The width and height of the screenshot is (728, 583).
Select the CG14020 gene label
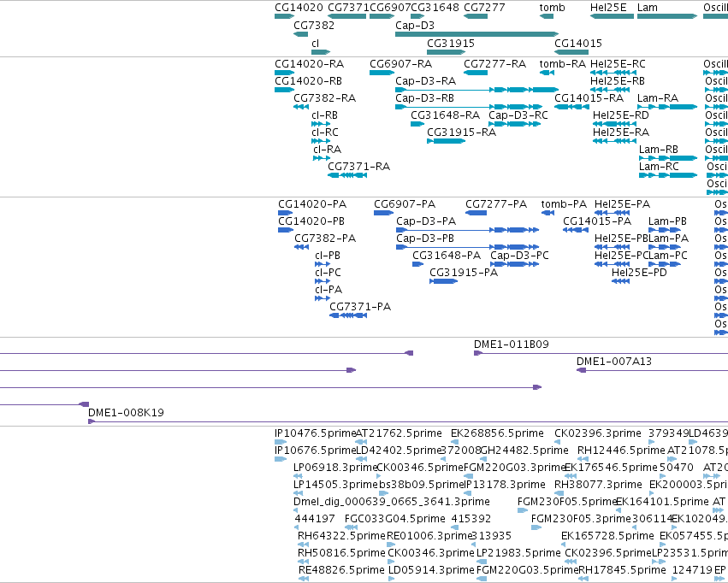point(299,8)
